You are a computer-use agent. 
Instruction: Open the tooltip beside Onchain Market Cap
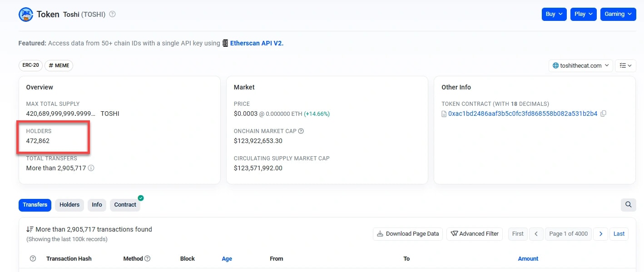pyautogui.click(x=301, y=131)
